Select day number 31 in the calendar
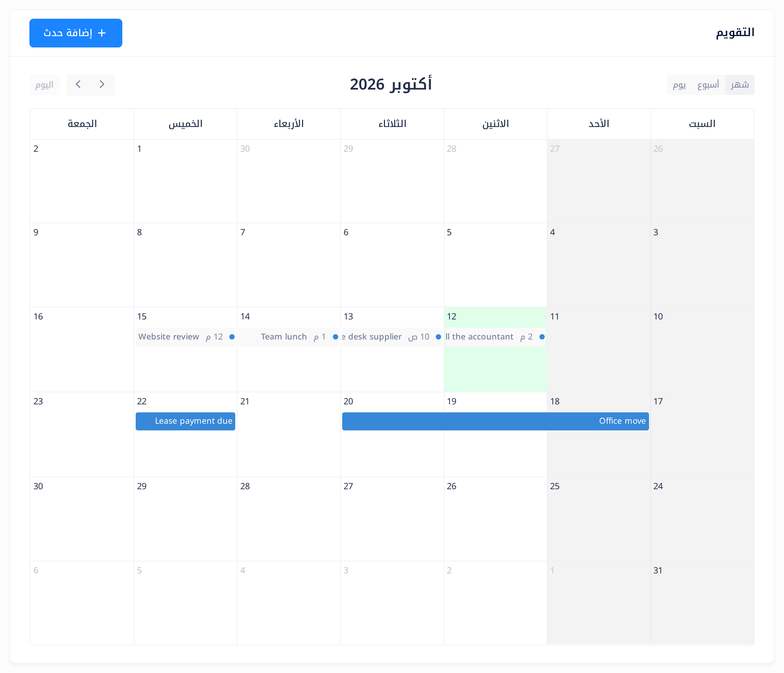The height and width of the screenshot is (673, 784). click(658, 570)
